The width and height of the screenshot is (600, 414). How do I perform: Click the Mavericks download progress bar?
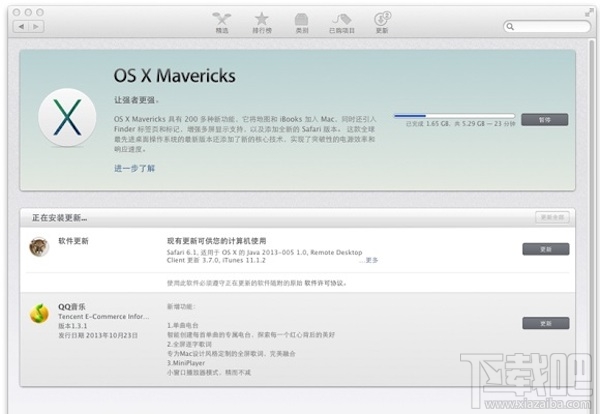pos(453,118)
